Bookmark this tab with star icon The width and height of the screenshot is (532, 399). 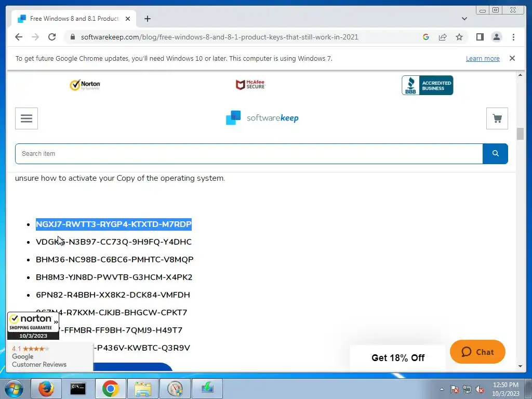pyautogui.click(x=459, y=37)
